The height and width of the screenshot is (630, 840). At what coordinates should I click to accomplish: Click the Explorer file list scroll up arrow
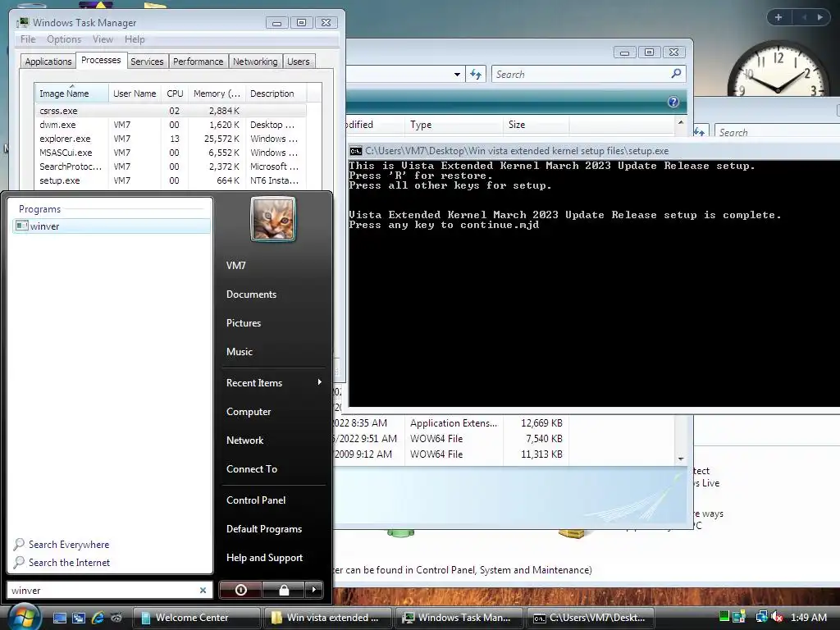pos(680,123)
